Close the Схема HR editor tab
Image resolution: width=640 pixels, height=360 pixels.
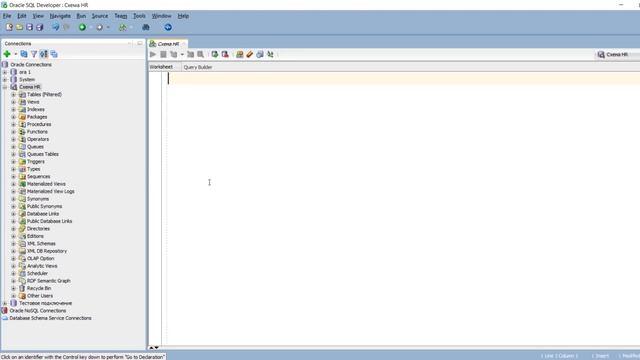click(x=184, y=44)
